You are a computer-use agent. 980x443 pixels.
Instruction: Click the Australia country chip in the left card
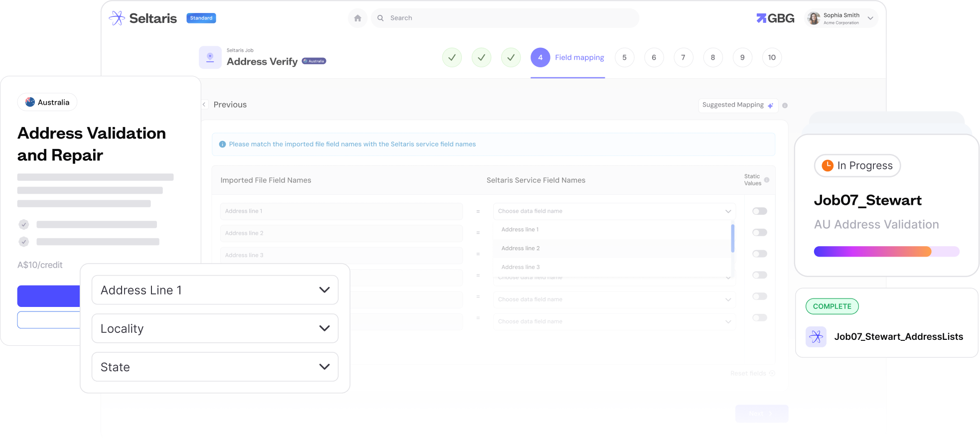tap(47, 102)
